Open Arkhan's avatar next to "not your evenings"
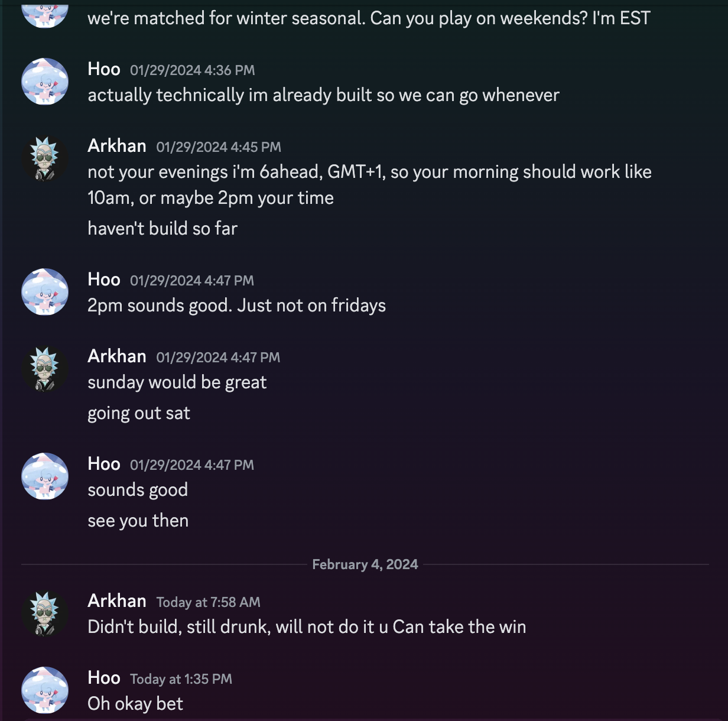The height and width of the screenshot is (721, 728). tap(45, 158)
